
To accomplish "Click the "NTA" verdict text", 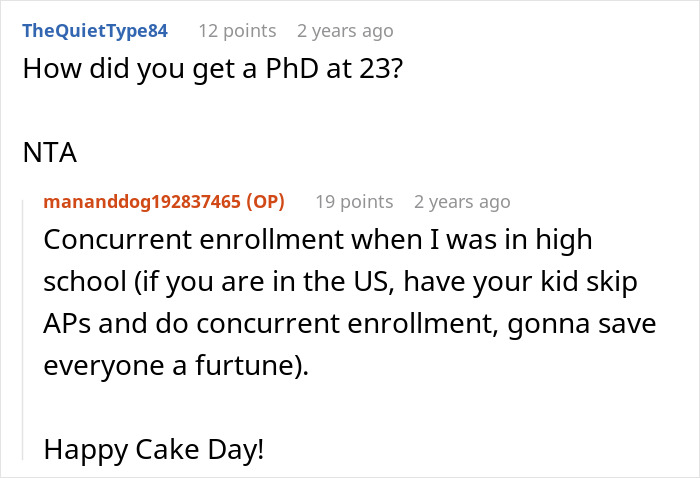I will pos(49,153).
